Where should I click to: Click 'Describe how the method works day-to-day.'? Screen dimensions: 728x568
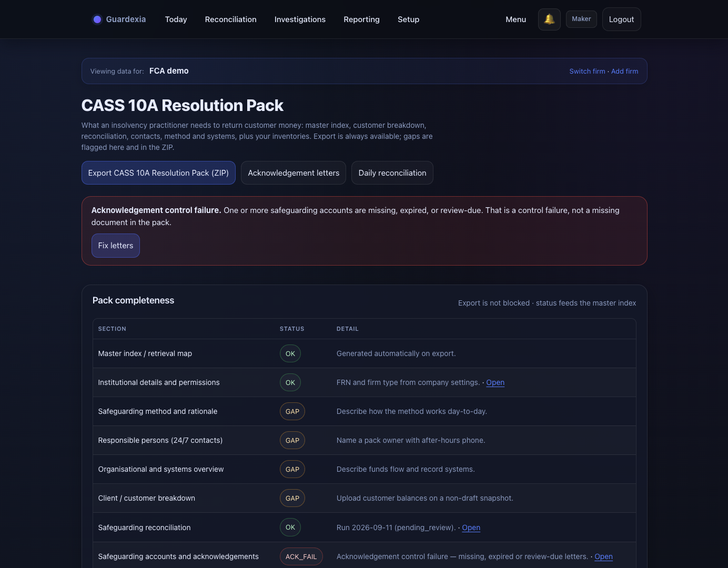tap(412, 411)
